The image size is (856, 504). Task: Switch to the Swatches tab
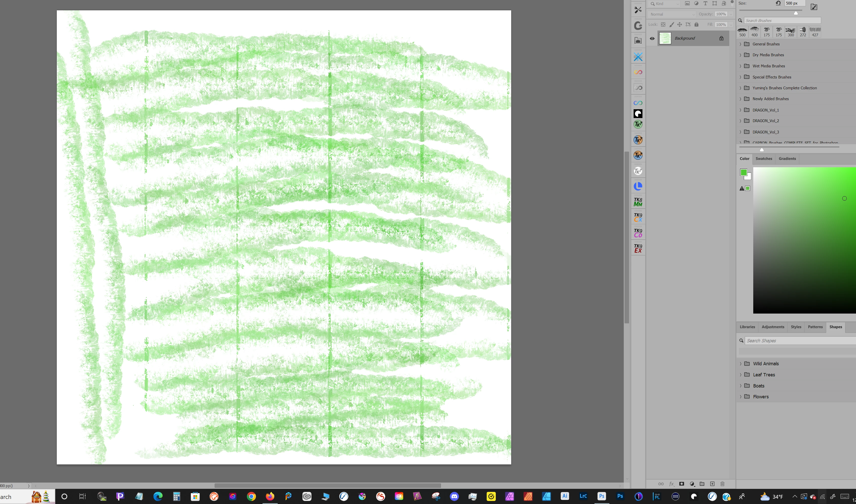tap(764, 159)
